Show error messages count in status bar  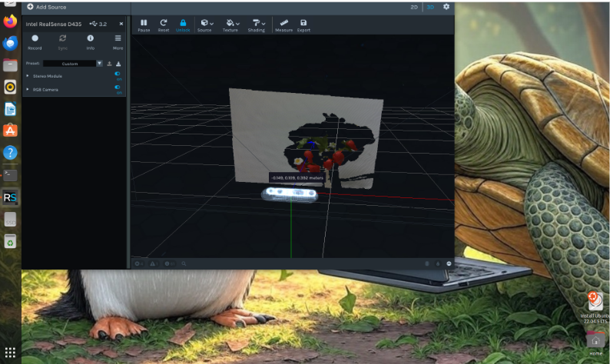(139, 264)
